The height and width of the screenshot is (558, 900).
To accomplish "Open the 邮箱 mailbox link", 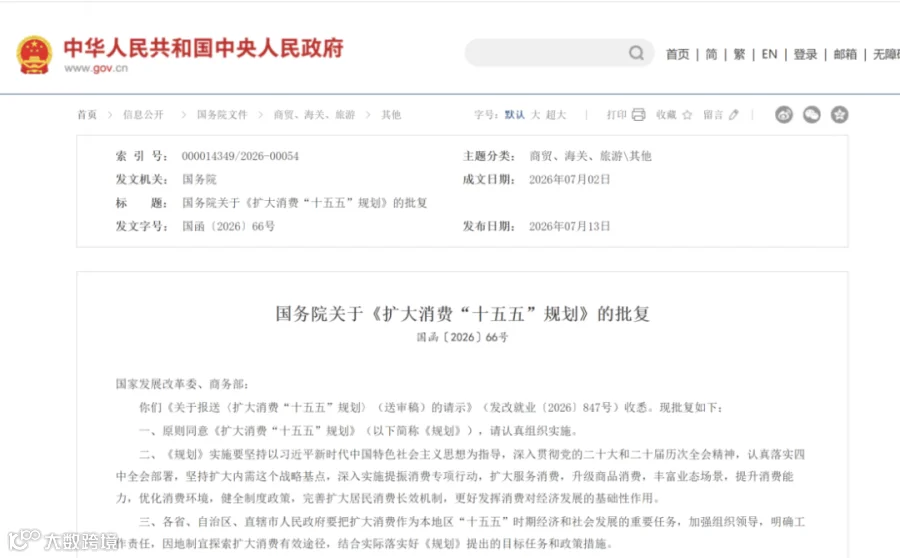I will pos(845,54).
